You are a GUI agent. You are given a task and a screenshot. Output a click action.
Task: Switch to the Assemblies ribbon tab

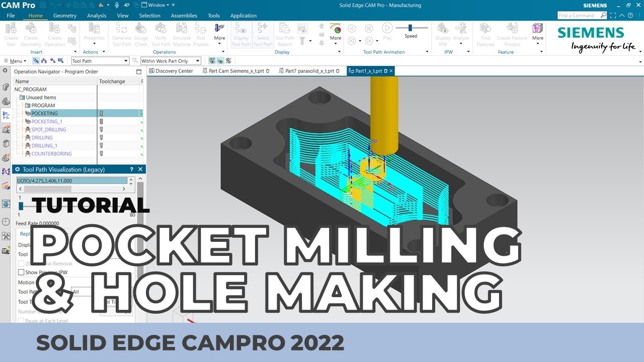[x=184, y=16]
